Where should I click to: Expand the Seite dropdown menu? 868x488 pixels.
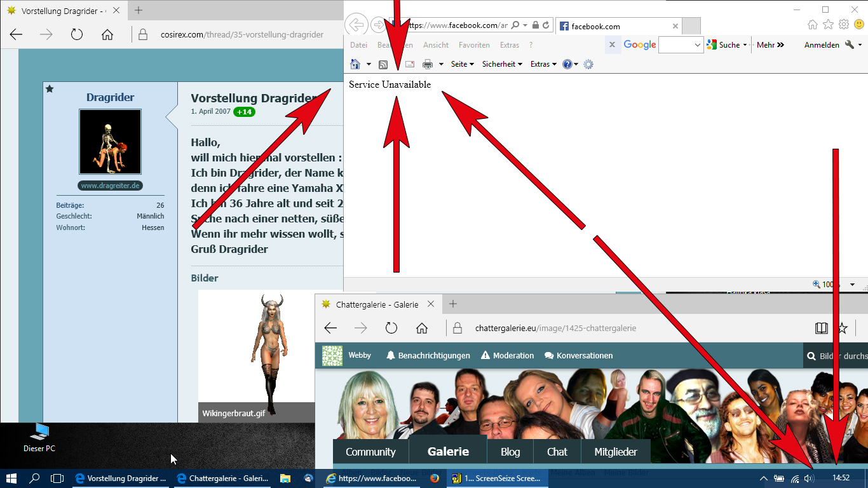tap(462, 64)
